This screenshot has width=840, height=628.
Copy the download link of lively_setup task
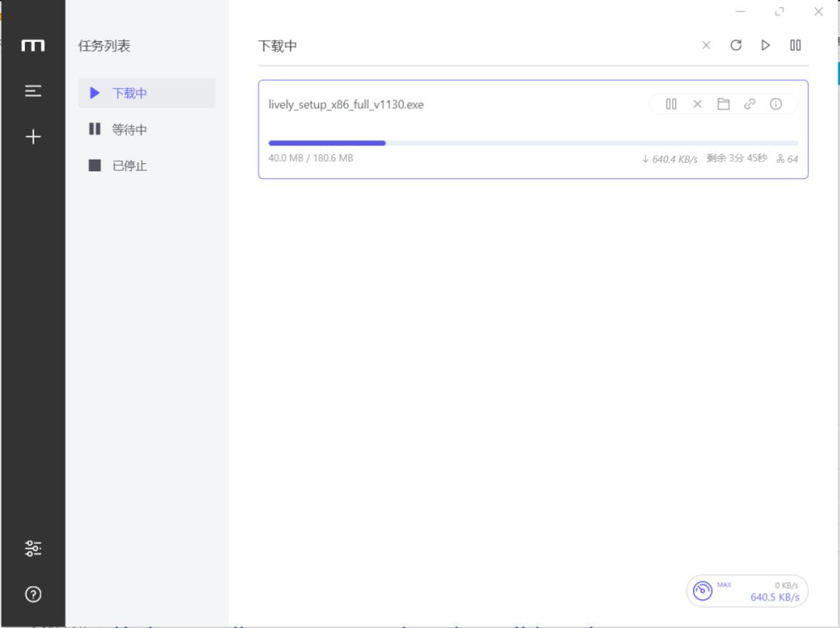click(750, 103)
